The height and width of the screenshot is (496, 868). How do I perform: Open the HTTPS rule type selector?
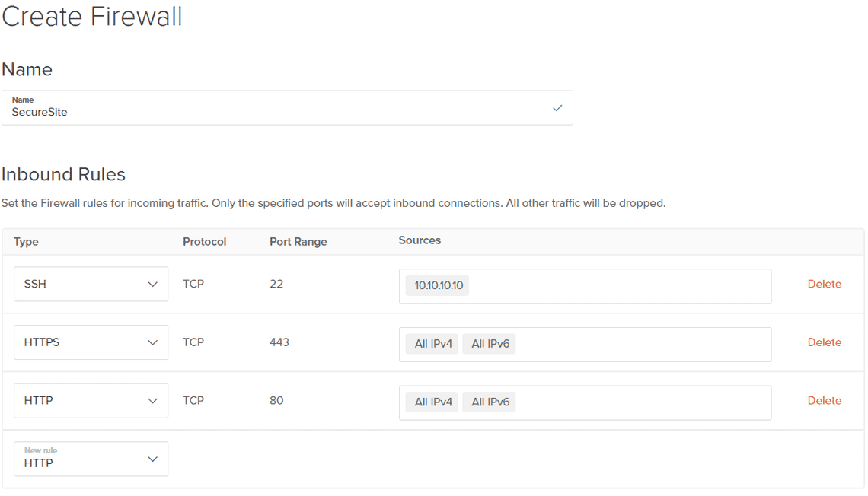click(x=91, y=342)
